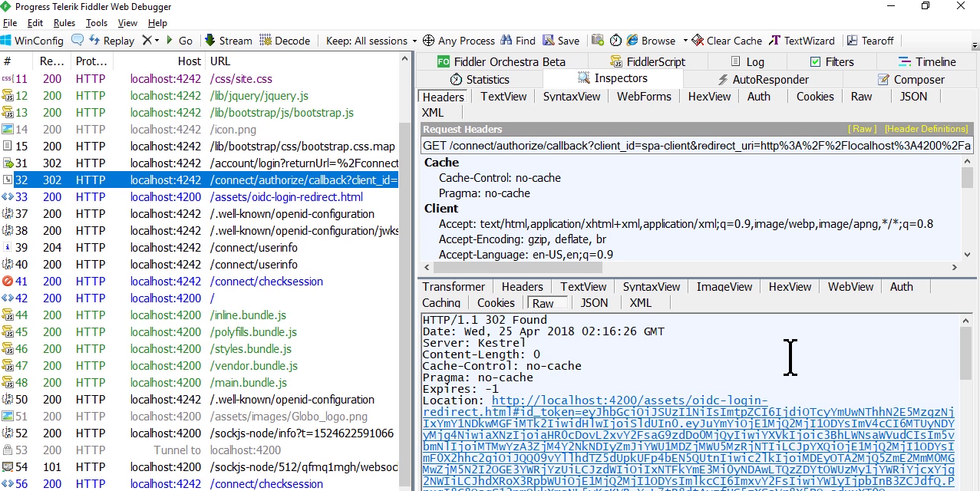Click the Any Process target icon
980x491 pixels.
pos(428,41)
